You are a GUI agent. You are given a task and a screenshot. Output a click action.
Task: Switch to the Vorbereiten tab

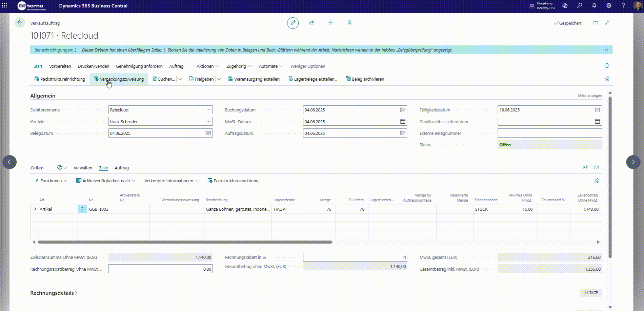[x=60, y=66]
